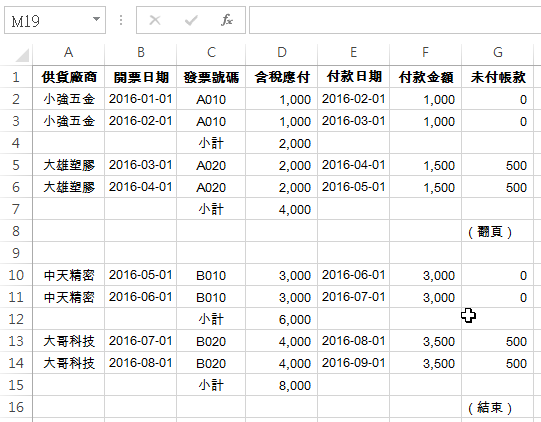Image resolution: width=541 pixels, height=422 pixels.
Task: Select row 8 header
Action: (16, 231)
